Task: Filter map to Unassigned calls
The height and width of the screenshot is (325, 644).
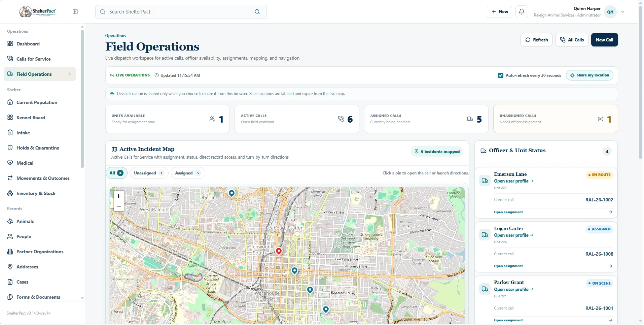Action: pos(149,173)
